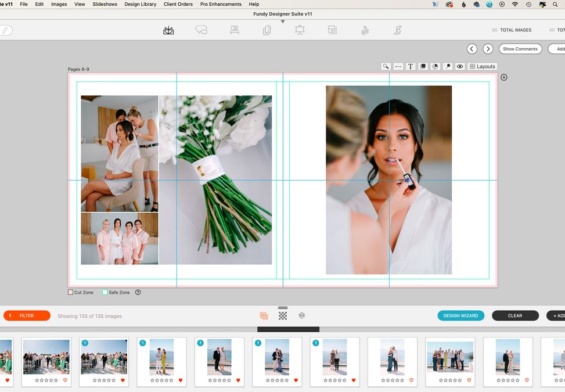Open the image layout module icon
Viewport: 565px width, 392px height.
(332, 30)
